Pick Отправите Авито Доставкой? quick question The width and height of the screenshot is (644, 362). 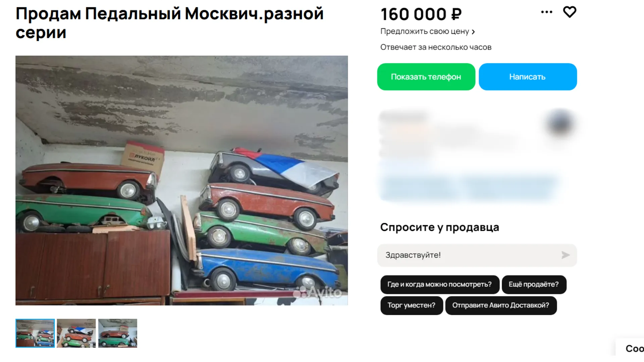[501, 305]
